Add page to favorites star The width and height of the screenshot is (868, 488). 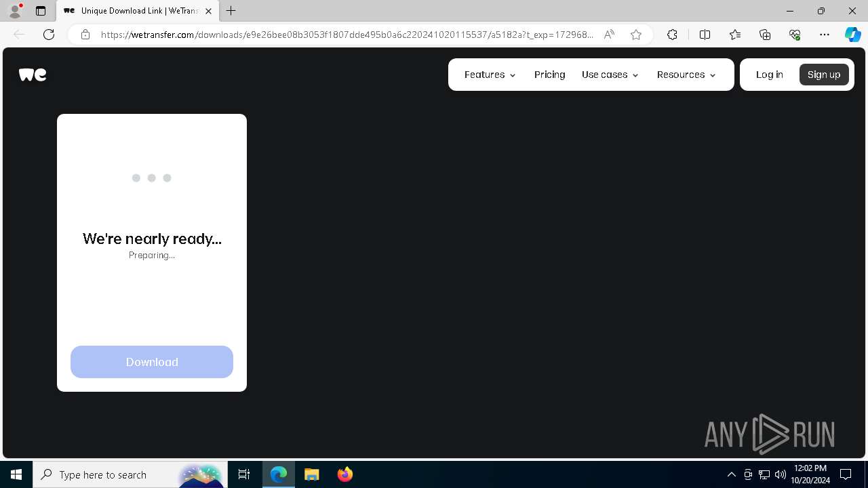tap(636, 35)
